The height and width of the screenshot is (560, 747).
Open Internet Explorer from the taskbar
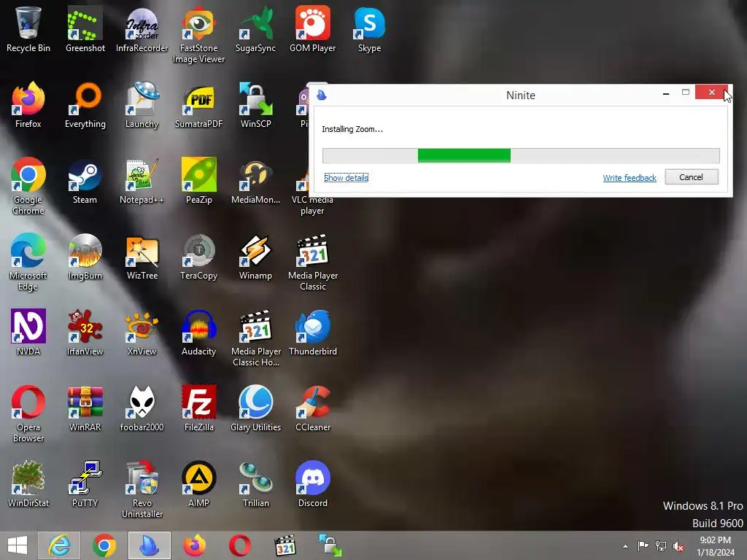point(59,545)
